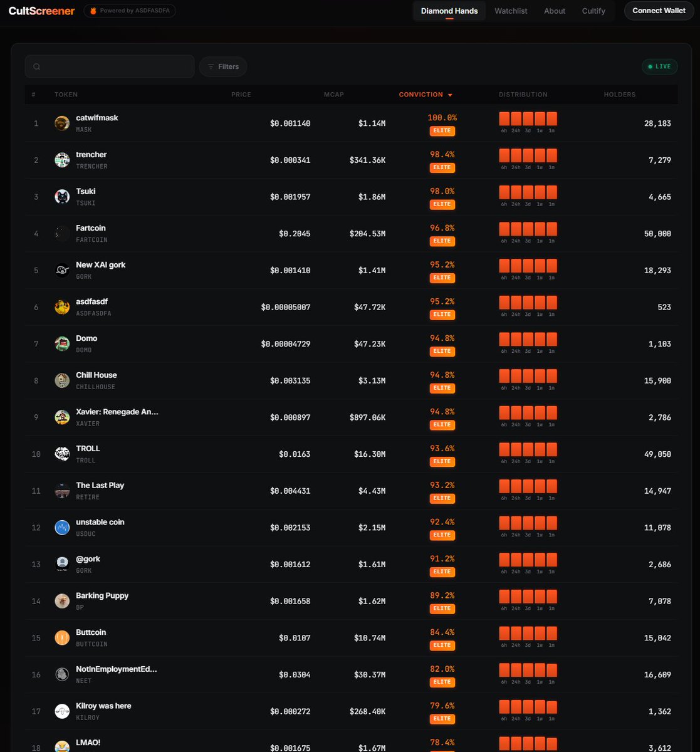Click the DISTRIBUTION column header
This screenshot has height=752, width=700.
[x=523, y=95]
